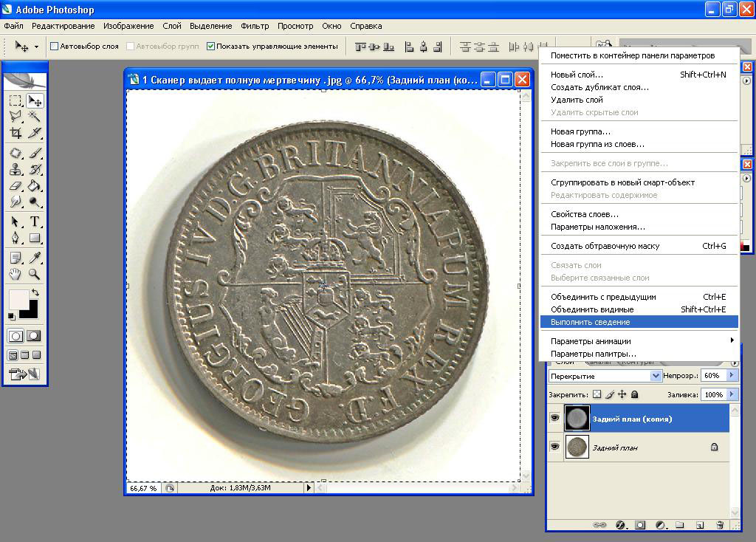Select the Zoom magnifier tool
This screenshot has height=542, width=756.
click(35, 275)
